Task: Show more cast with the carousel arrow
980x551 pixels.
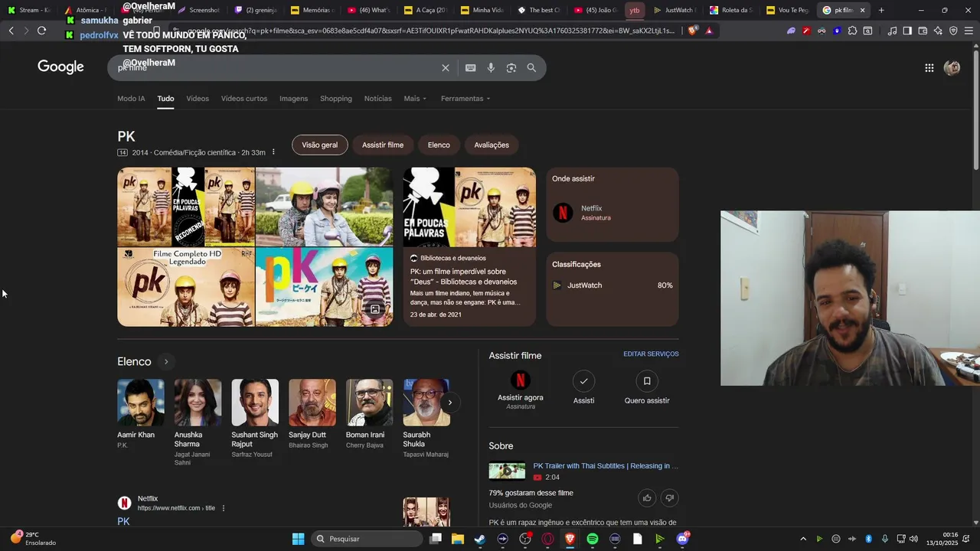Action: pyautogui.click(x=450, y=403)
